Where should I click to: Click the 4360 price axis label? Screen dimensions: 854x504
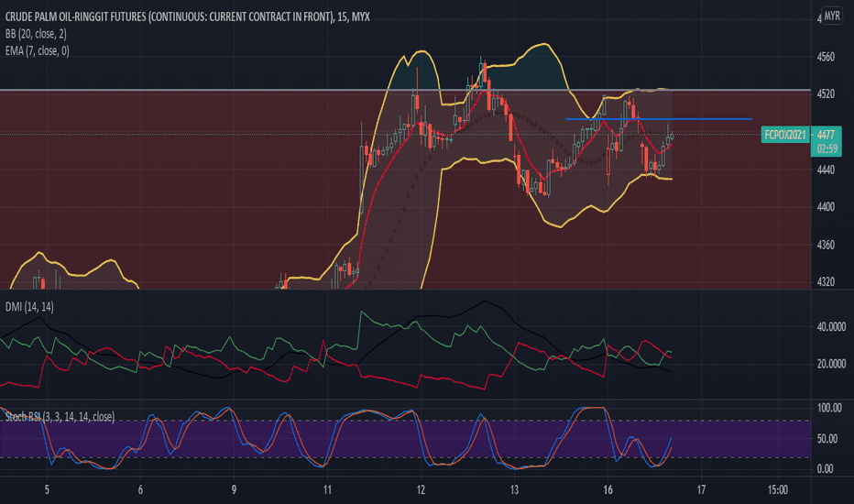point(826,245)
